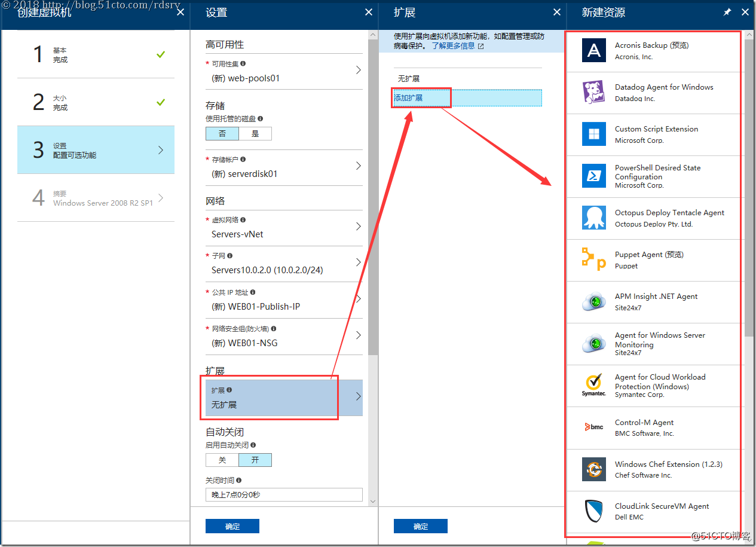Open 公共 IP 地址 WEB01-Publish-IP setting
This screenshot has height=547, width=756.
pyautogui.click(x=284, y=300)
